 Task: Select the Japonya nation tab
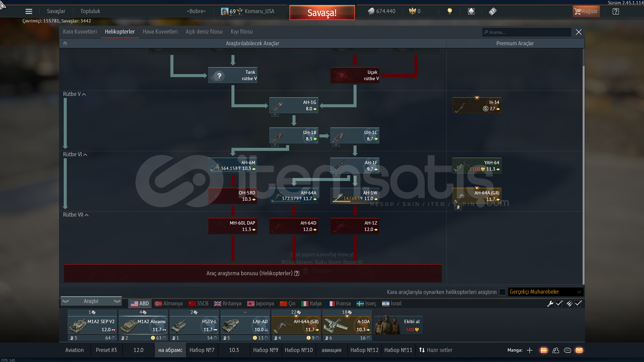click(x=261, y=304)
